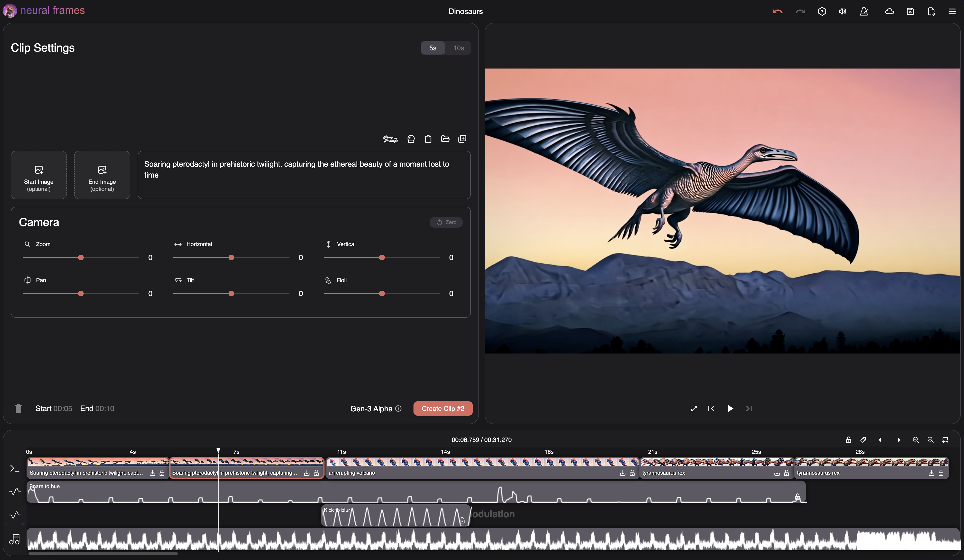
Task: Fit timeline to screen width icon
Action: pyautogui.click(x=945, y=440)
